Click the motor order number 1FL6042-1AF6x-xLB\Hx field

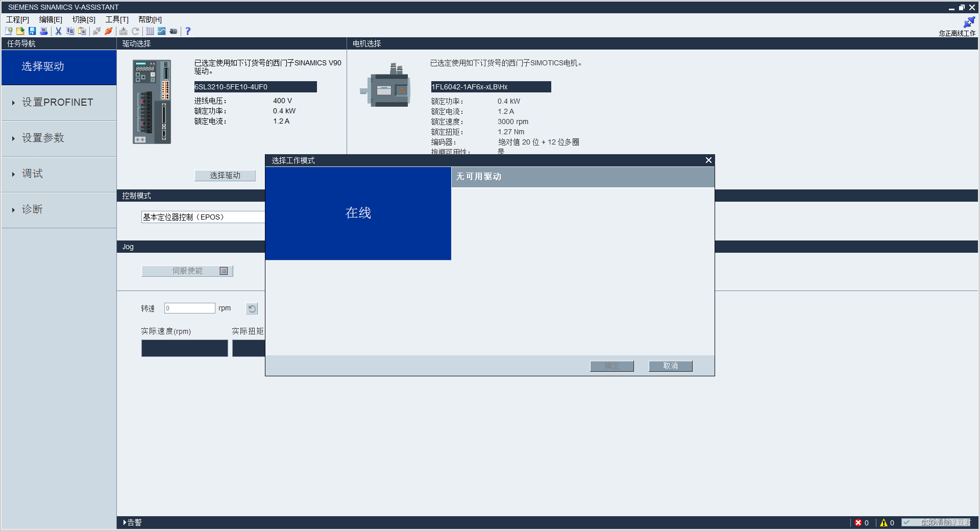tap(491, 87)
